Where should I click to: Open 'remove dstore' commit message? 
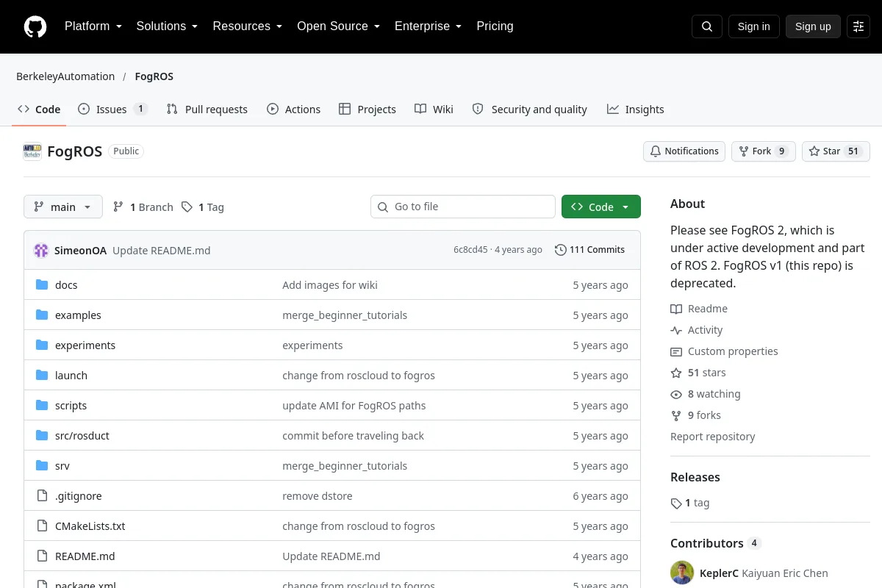318,496
